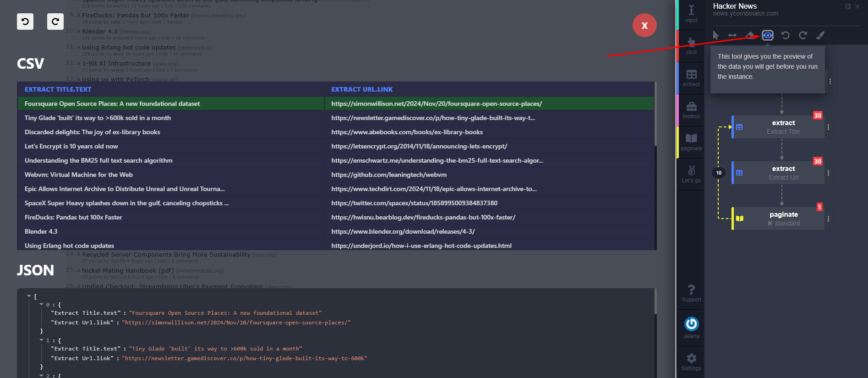Select the SpaceX Super Heavy title cell
868x378 pixels.
click(x=171, y=203)
